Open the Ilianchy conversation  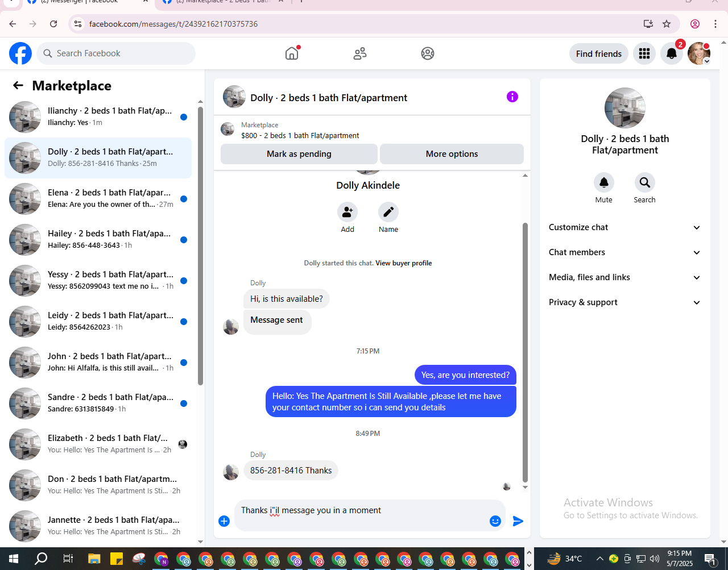(98, 117)
